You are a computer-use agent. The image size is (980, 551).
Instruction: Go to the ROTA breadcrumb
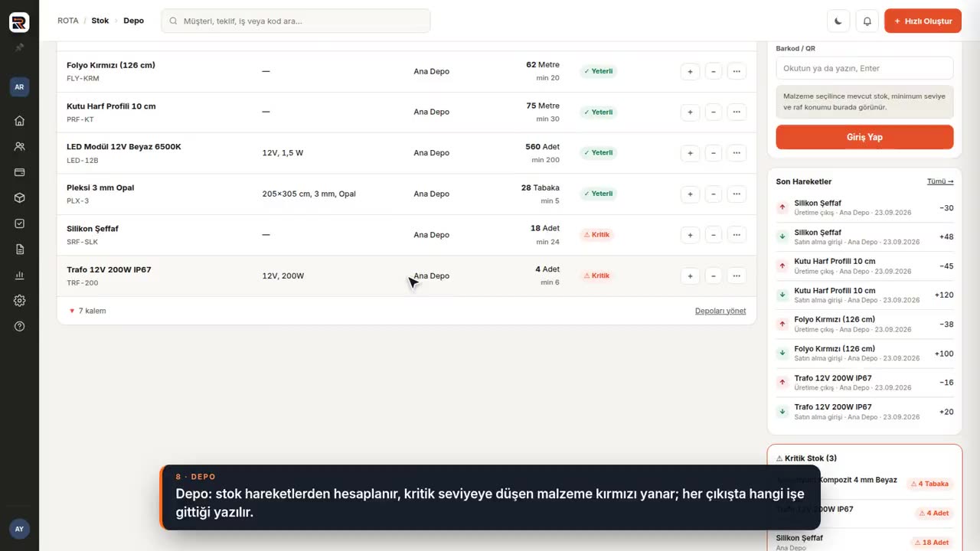(67, 21)
